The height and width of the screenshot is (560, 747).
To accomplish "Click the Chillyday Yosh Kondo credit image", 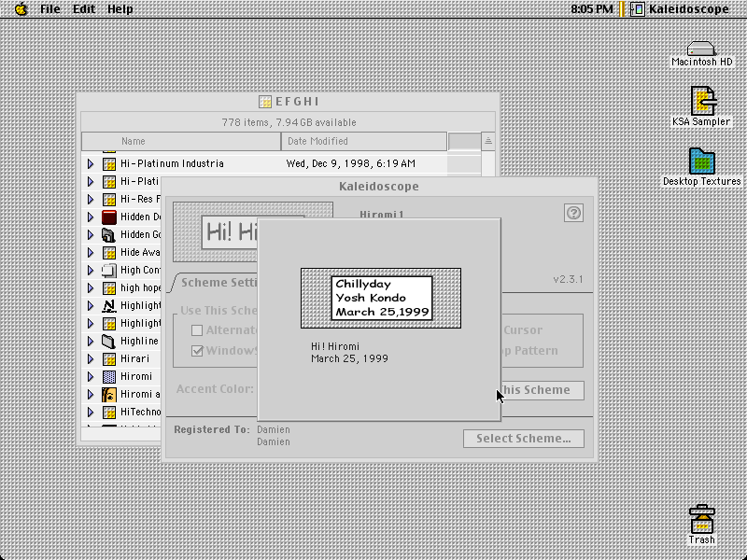I will click(x=381, y=298).
